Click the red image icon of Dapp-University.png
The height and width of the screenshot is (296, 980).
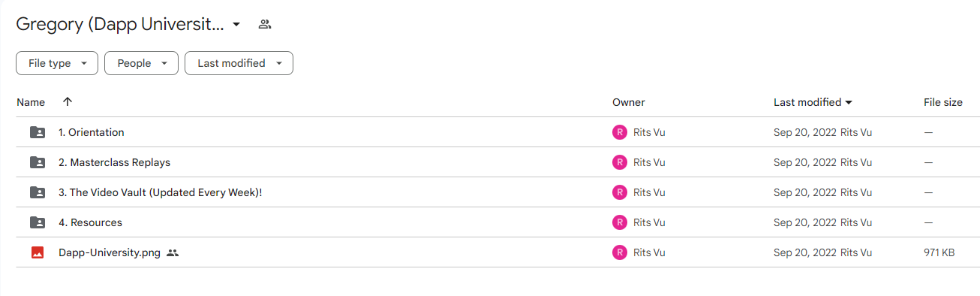tap(38, 252)
